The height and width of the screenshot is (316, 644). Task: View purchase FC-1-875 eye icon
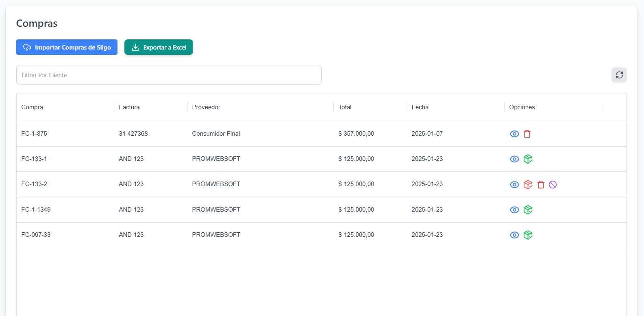tap(514, 134)
